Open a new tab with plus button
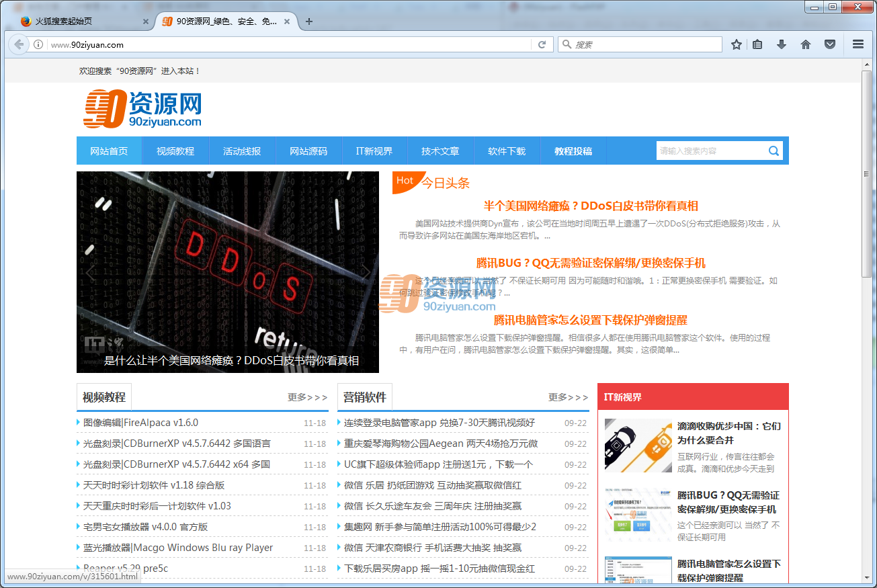Screen dimensions: 877x588 tap(309, 22)
